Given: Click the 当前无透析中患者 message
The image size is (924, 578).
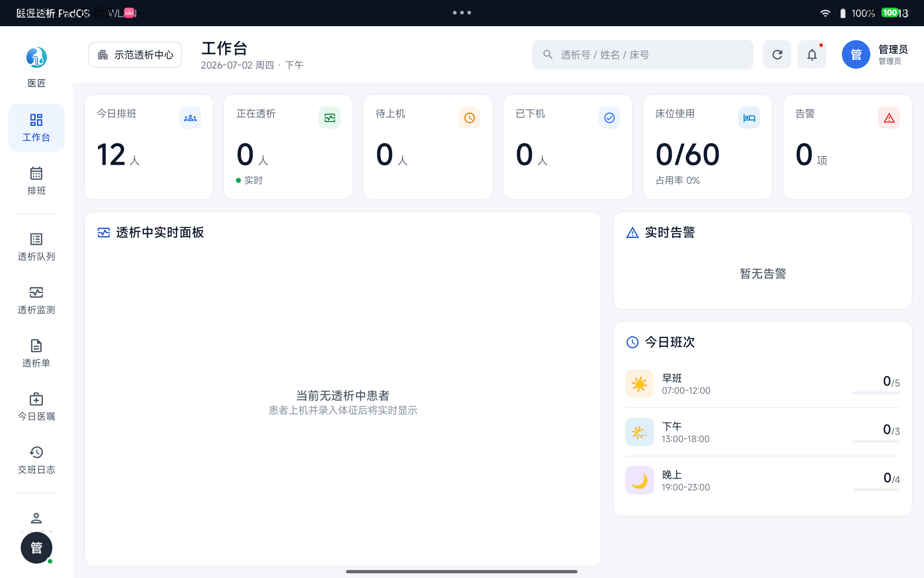Looking at the screenshot, I should coord(343,396).
